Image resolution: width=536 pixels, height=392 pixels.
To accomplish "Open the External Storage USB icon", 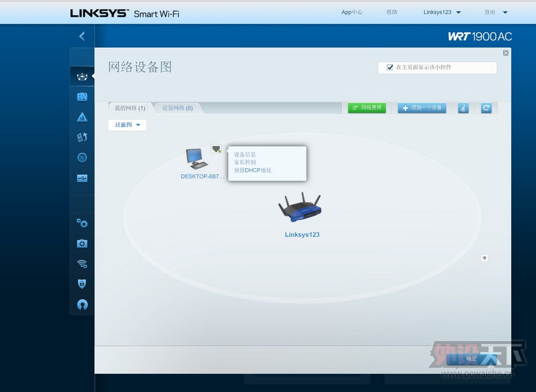I will [82, 178].
